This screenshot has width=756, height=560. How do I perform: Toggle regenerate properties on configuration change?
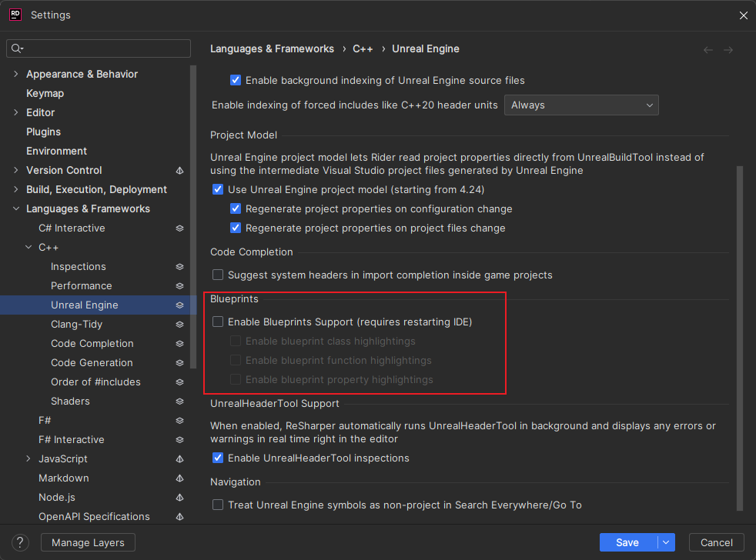point(236,208)
